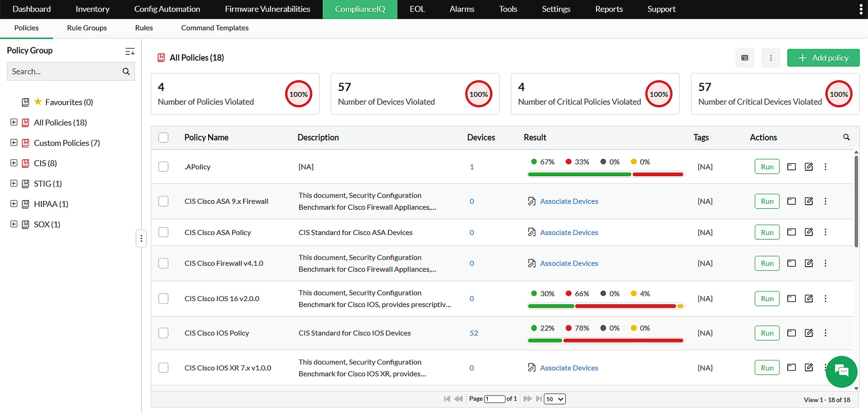Screen dimensions: 868x413
Task: Open the floating chat support bubble
Action: click(x=841, y=372)
